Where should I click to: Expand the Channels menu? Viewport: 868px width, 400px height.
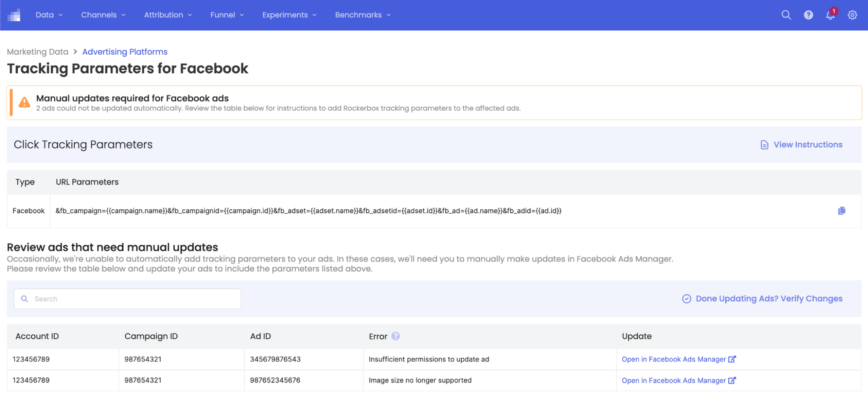point(103,15)
